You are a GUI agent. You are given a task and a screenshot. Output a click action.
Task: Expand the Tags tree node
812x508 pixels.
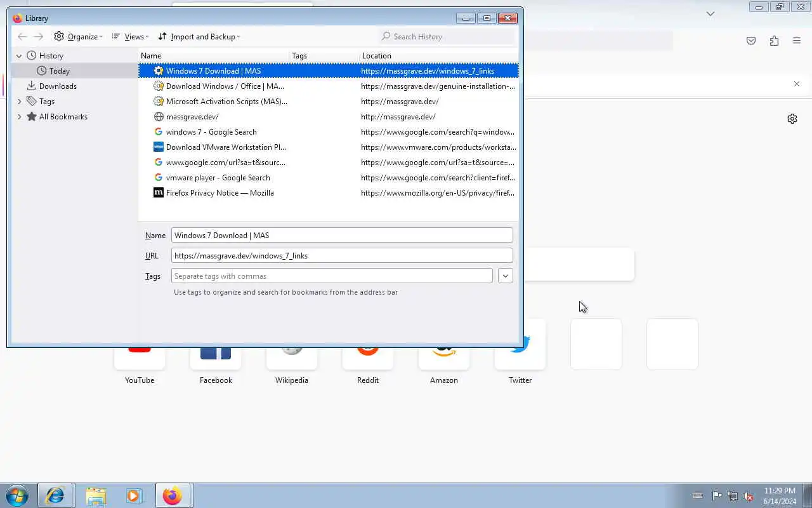click(19, 102)
